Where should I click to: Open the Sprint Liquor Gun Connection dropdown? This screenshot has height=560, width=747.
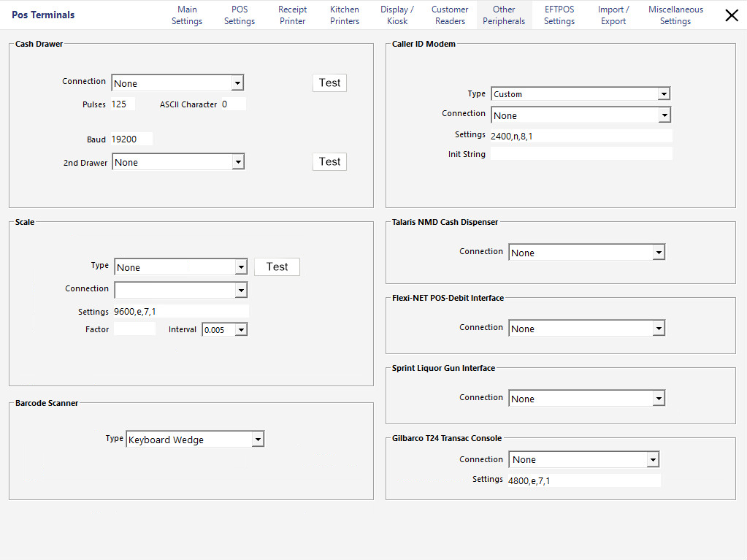pos(658,398)
